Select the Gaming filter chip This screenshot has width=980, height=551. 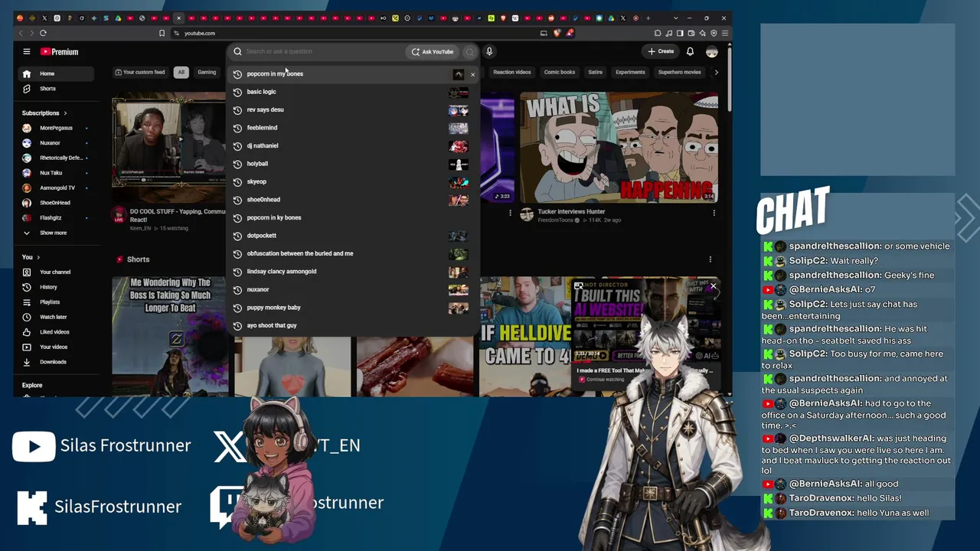(207, 73)
